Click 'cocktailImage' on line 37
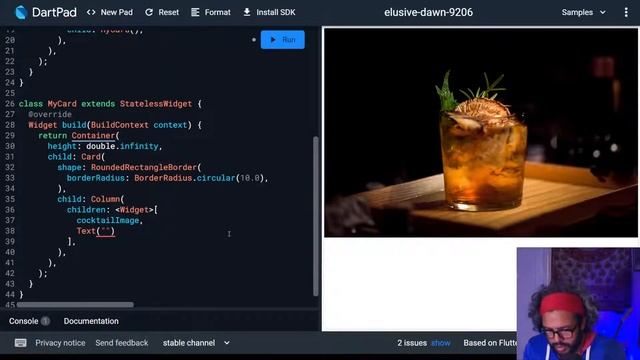This screenshot has height=360, width=640. 108,220
